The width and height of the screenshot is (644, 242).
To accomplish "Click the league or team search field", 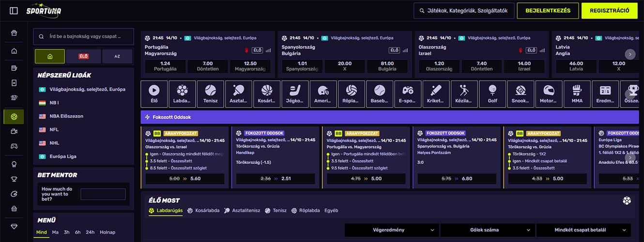I will 83,36.
